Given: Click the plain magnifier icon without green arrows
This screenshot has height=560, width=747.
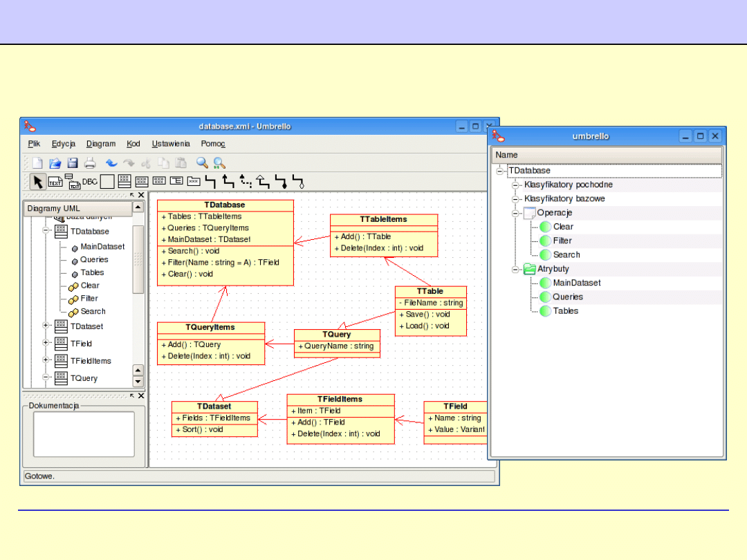Looking at the screenshot, I should (202, 163).
